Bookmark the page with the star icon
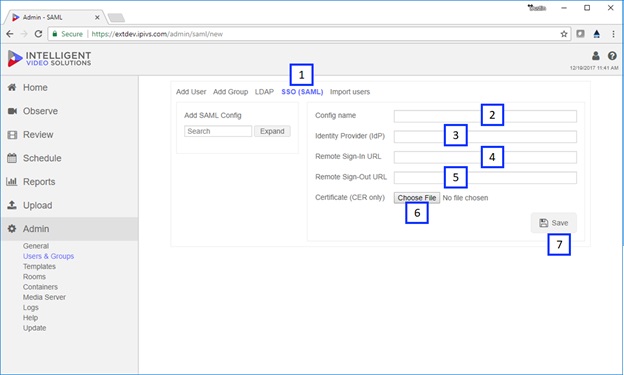624x375 pixels. coord(564,34)
